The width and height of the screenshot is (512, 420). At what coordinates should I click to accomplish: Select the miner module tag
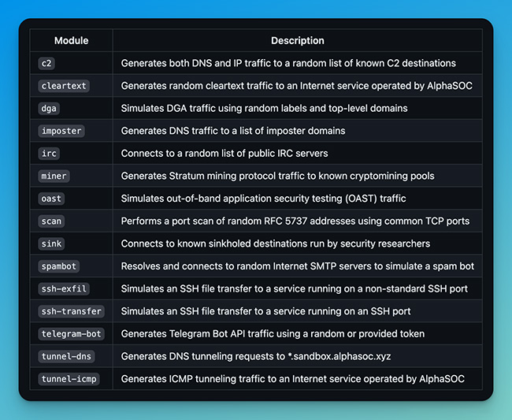[x=54, y=176]
